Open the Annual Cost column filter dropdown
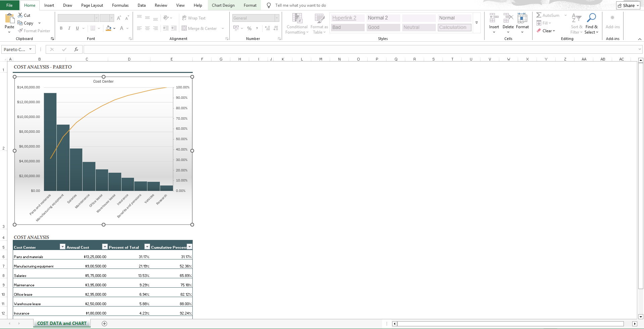This screenshot has height=329, width=644. coord(105,247)
